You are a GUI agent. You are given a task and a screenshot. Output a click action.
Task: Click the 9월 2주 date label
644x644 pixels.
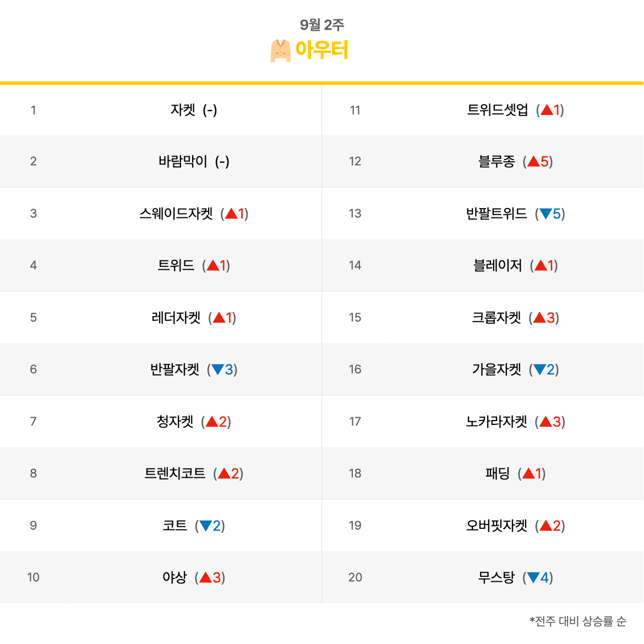click(x=322, y=25)
